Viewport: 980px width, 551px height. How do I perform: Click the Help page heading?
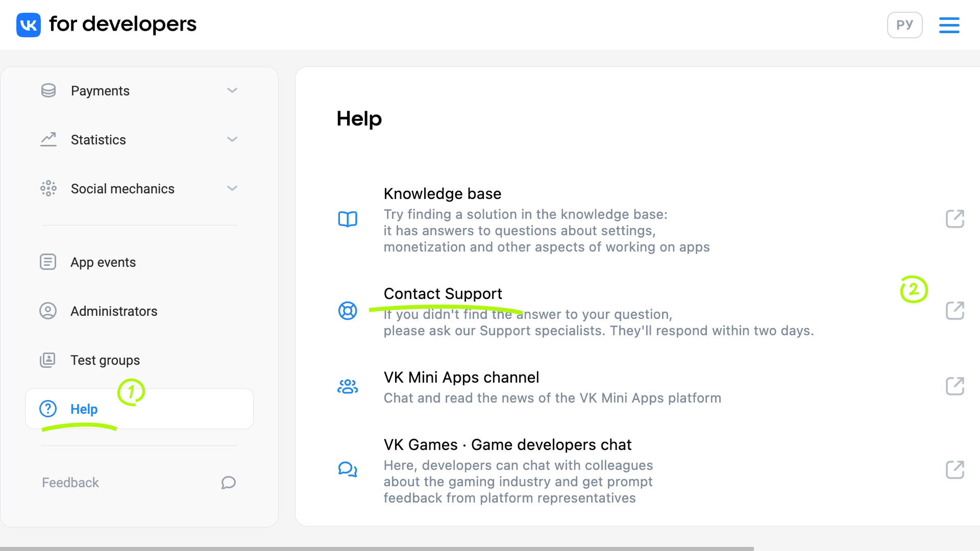coord(359,119)
